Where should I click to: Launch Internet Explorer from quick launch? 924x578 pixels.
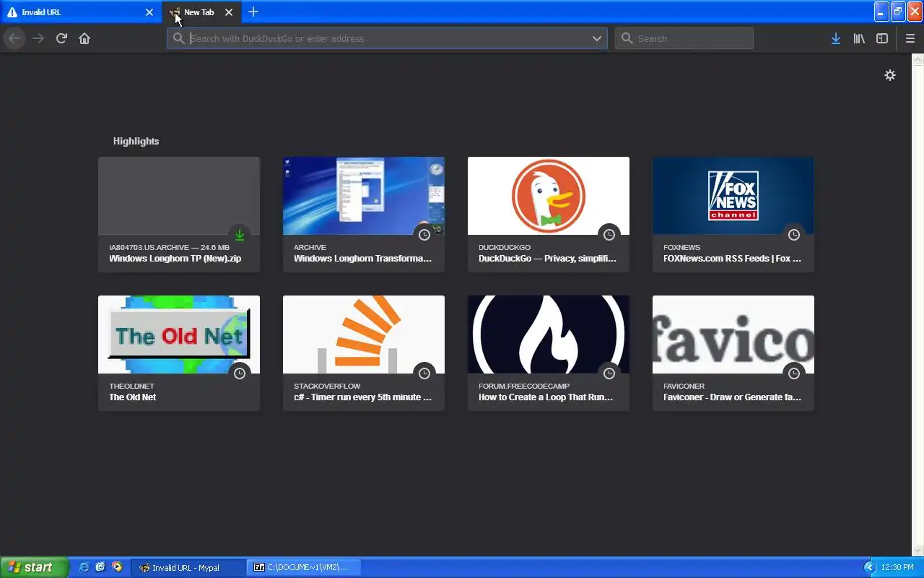(84, 567)
